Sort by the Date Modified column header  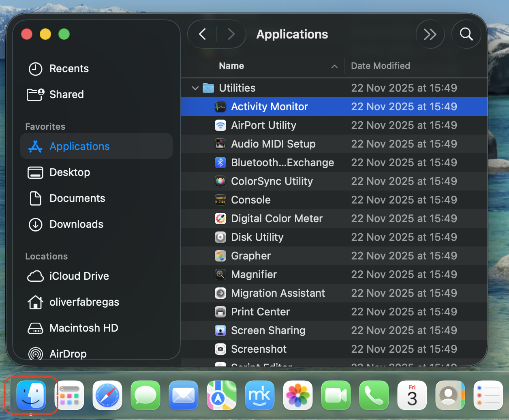pos(380,66)
